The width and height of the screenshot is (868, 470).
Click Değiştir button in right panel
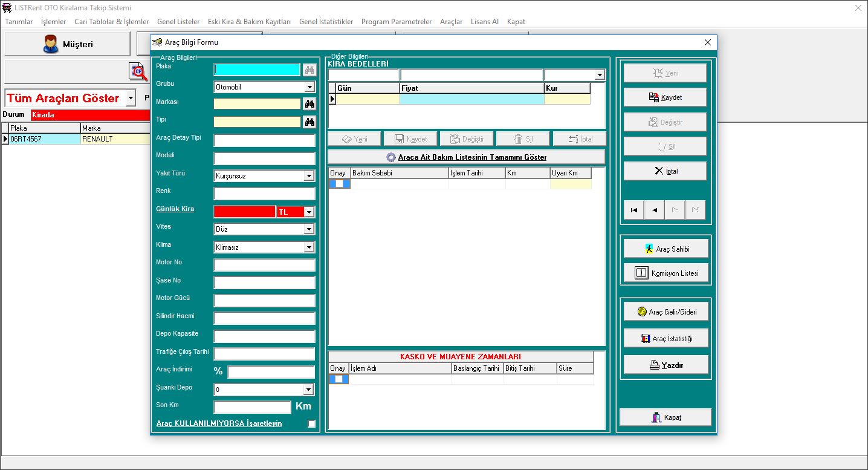665,122
